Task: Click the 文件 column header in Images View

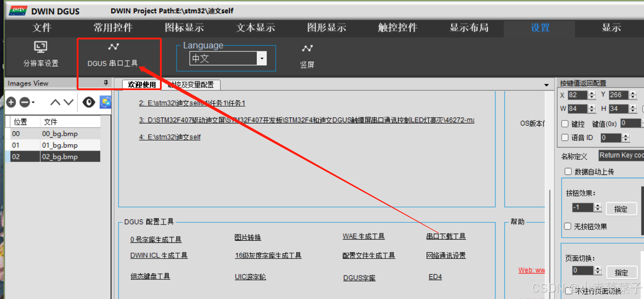Action: click(x=70, y=122)
